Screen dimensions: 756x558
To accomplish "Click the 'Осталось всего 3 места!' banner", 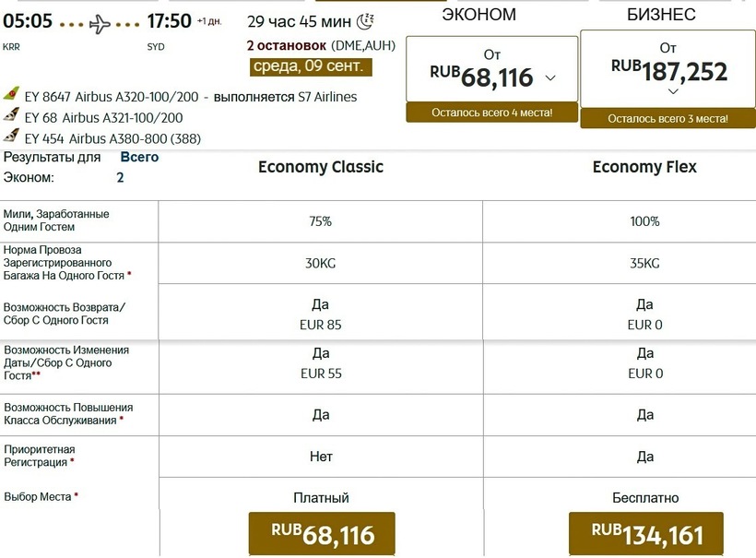I will pos(667,118).
